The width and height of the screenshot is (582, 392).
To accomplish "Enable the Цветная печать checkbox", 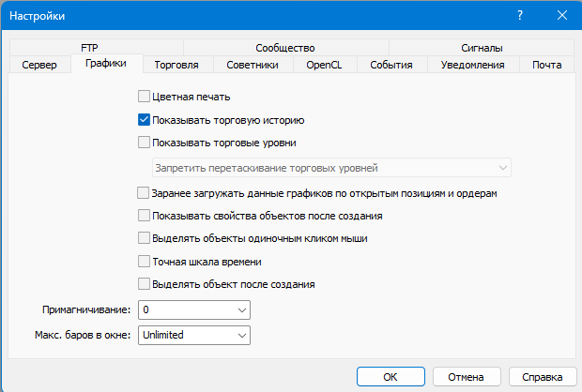I will [x=144, y=96].
